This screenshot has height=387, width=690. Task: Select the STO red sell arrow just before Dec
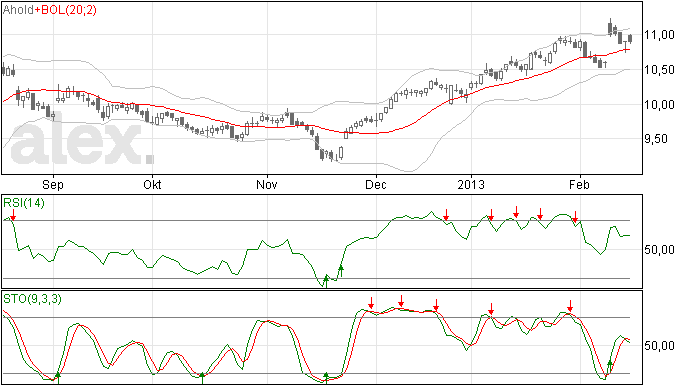(x=371, y=302)
